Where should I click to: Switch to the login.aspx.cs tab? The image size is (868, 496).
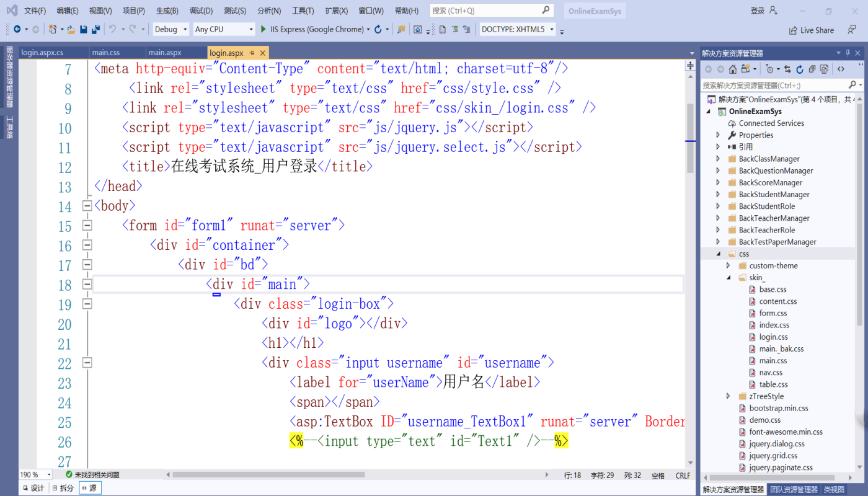click(42, 53)
